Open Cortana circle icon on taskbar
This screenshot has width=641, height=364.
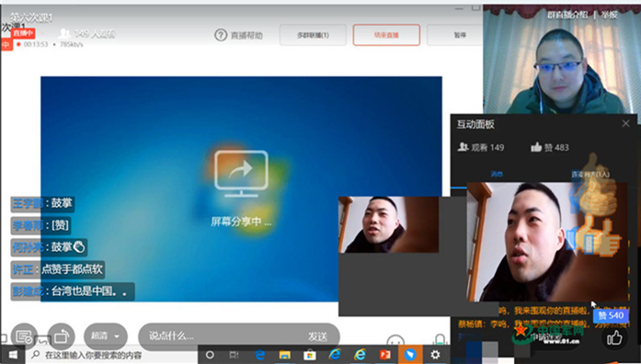point(210,355)
